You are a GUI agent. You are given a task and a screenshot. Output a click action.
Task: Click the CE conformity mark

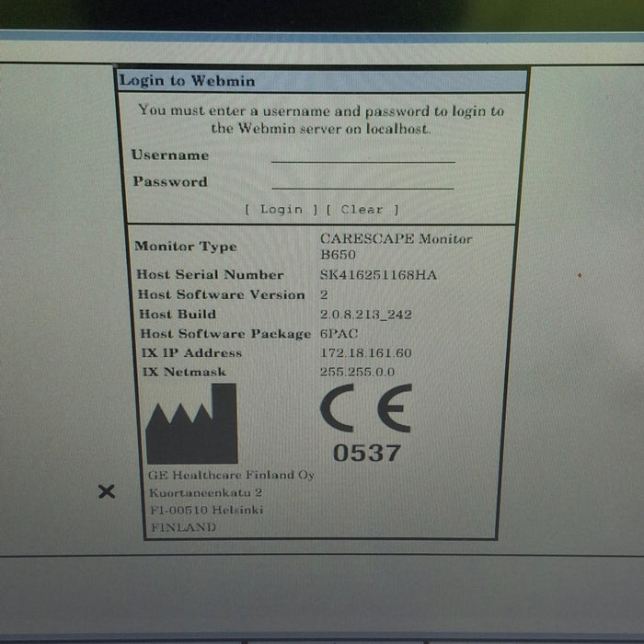[365, 408]
